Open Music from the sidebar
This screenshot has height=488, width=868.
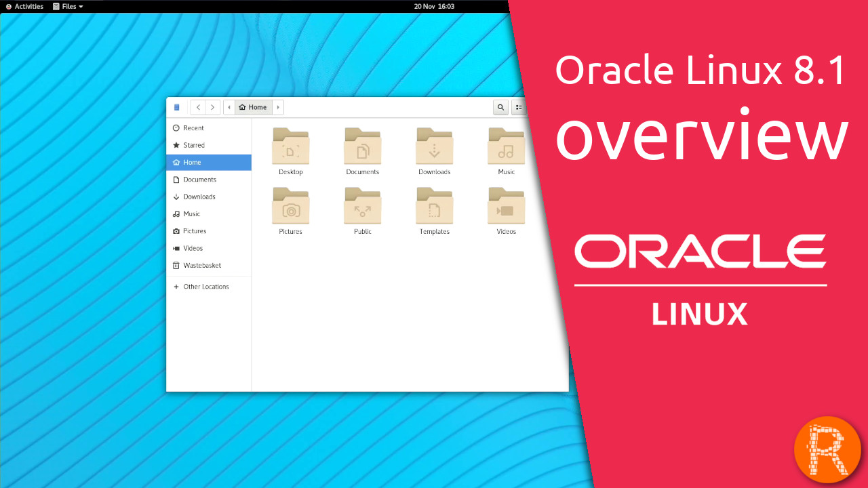tap(209, 214)
